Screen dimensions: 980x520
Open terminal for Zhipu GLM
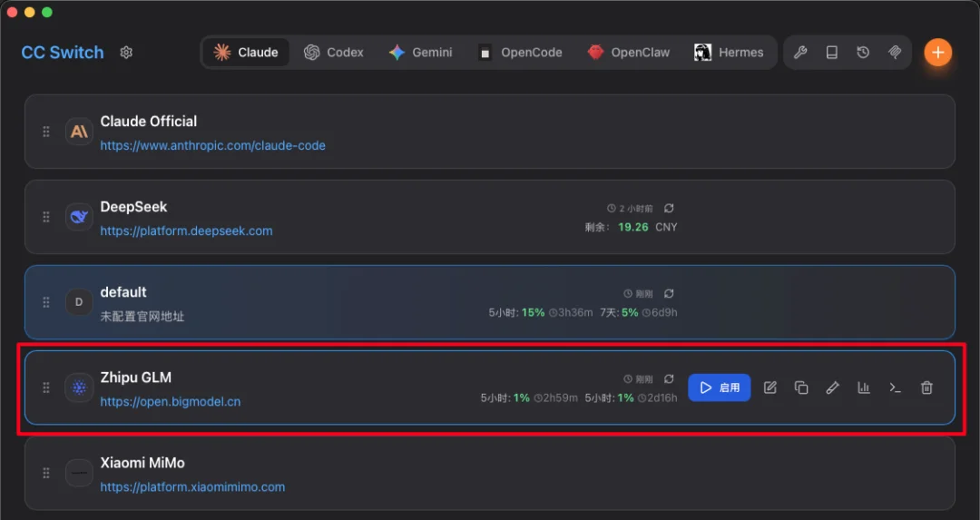click(x=895, y=388)
